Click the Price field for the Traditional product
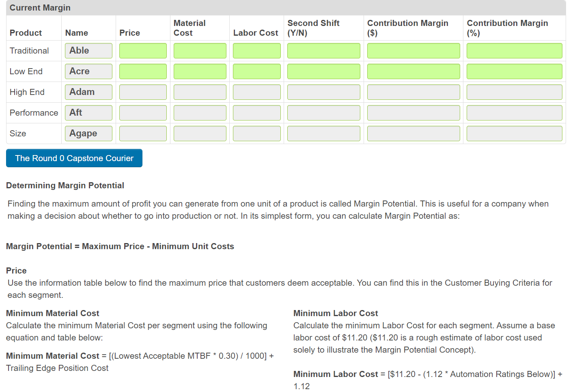Image resolution: width=575 pixels, height=392 pixels. [143, 50]
